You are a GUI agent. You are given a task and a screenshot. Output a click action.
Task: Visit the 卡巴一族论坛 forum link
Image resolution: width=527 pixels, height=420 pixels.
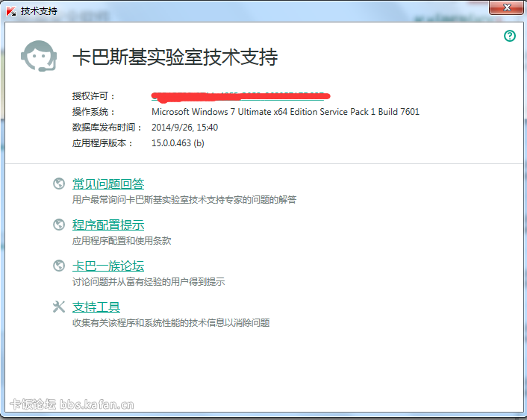(108, 266)
